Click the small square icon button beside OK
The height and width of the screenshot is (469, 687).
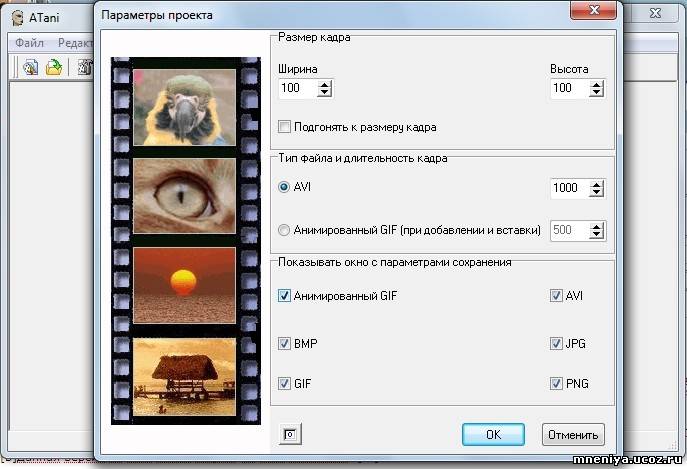[290, 434]
